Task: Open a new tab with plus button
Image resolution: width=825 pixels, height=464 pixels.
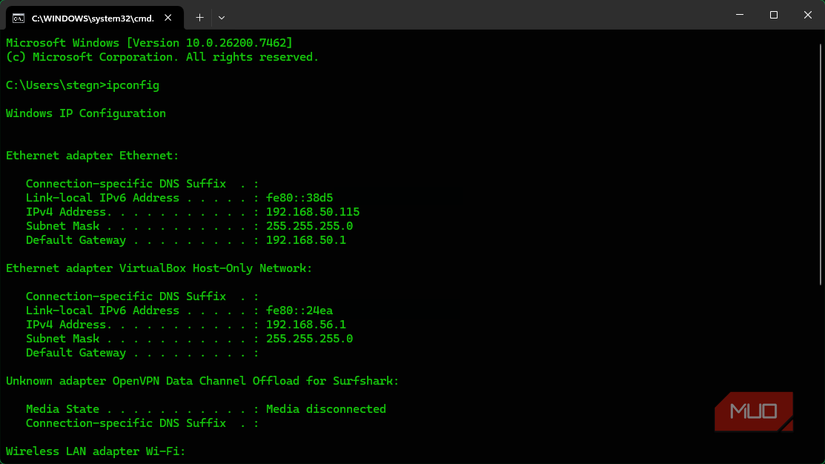Action: coord(199,18)
